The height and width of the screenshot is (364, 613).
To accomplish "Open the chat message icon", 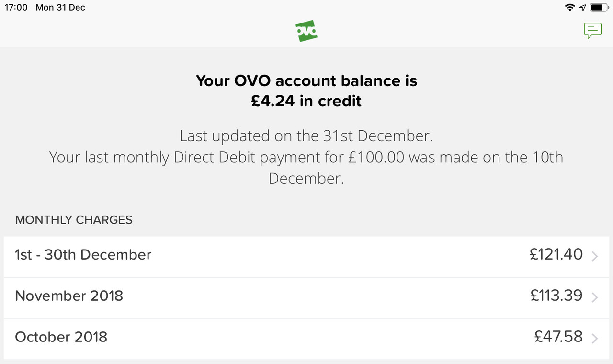I will pos(592,31).
